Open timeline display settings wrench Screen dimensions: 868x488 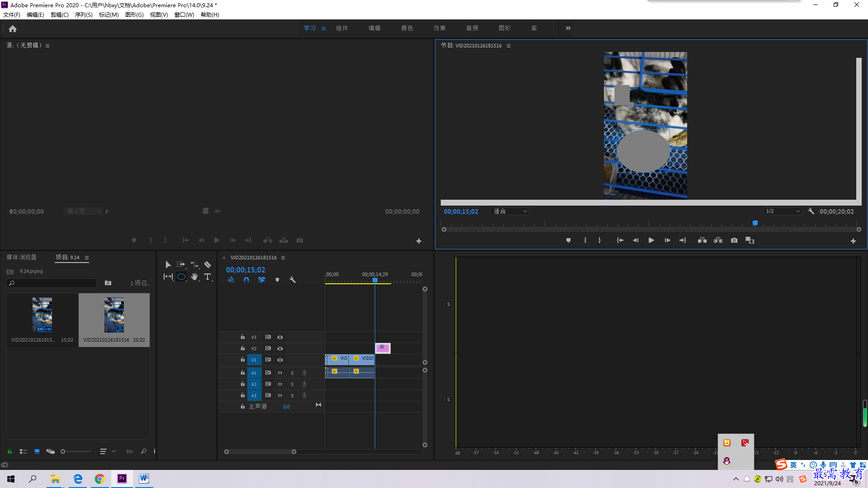tap(292, 280)
